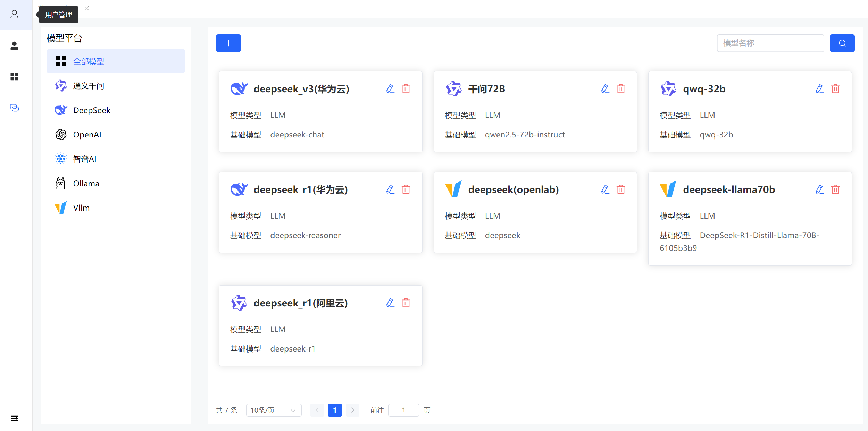Select page 1 in pagination
The width and height of the screenshot is (868, 431).
click(335, 410)
